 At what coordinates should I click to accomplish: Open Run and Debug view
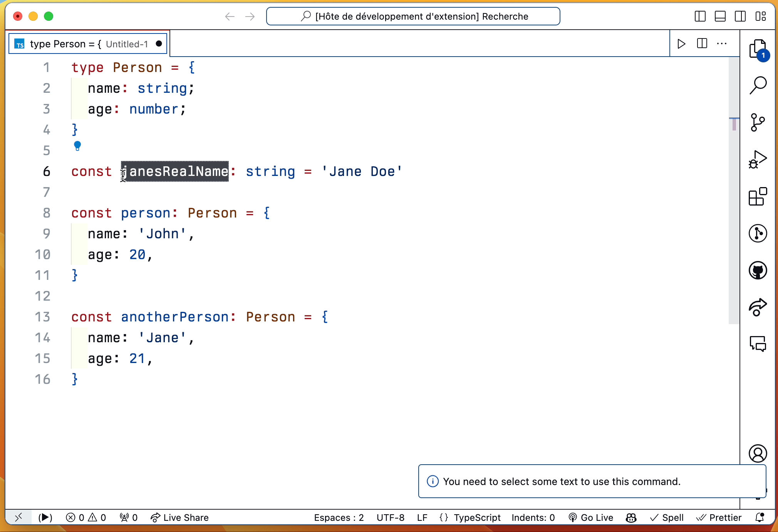(x=758, y=159)
